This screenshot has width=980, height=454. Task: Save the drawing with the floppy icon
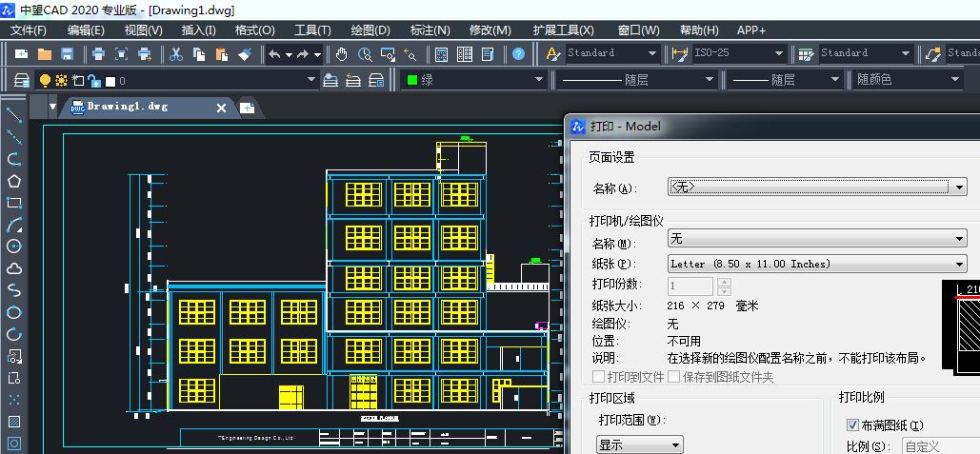click(67, 54)
